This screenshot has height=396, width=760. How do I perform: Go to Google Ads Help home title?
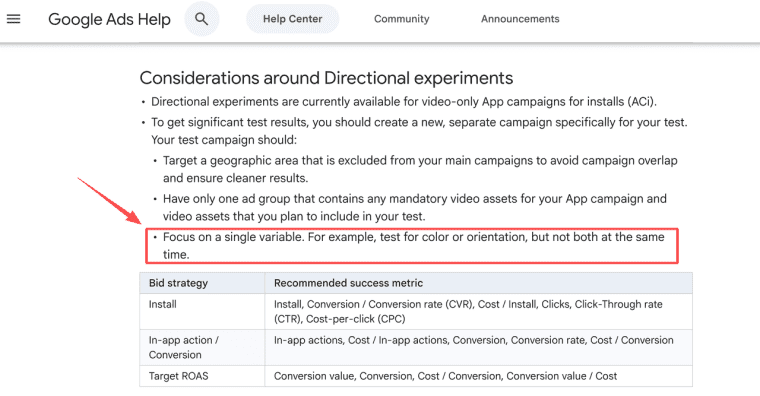[x=110, y=19]
